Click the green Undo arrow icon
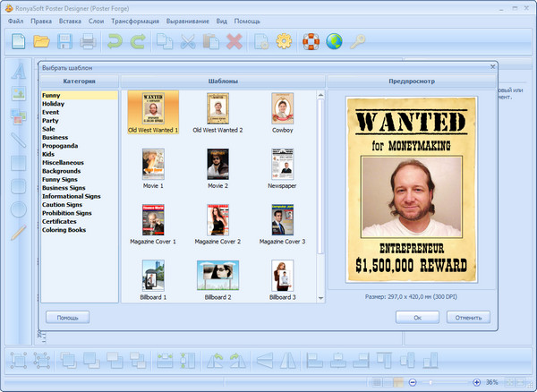 coord(114,40)
